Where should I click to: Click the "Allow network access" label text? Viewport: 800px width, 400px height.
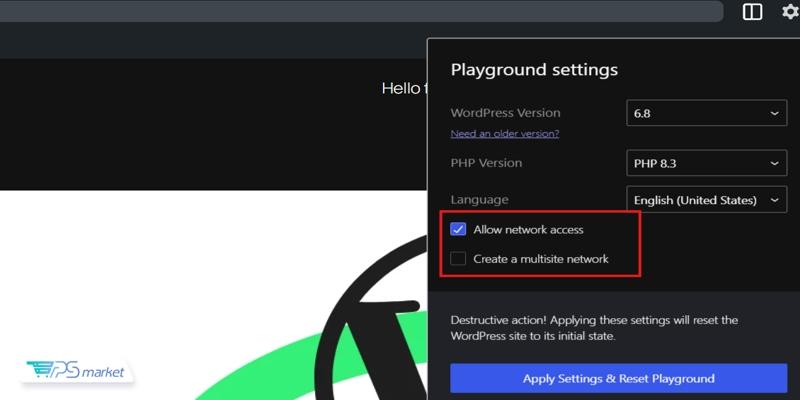pyautogui.click(x=528, y=230)
